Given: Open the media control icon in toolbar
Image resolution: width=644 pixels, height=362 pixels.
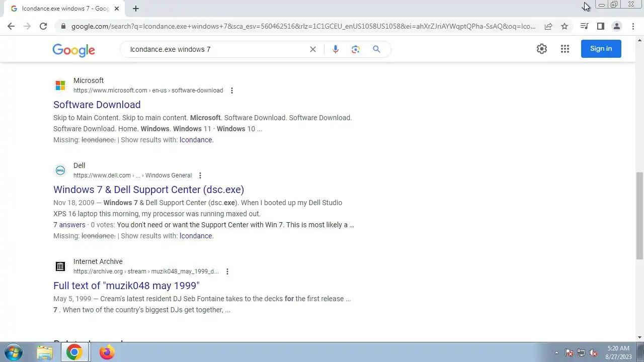Looking at the screenshot, I should (x=584, y=26).
